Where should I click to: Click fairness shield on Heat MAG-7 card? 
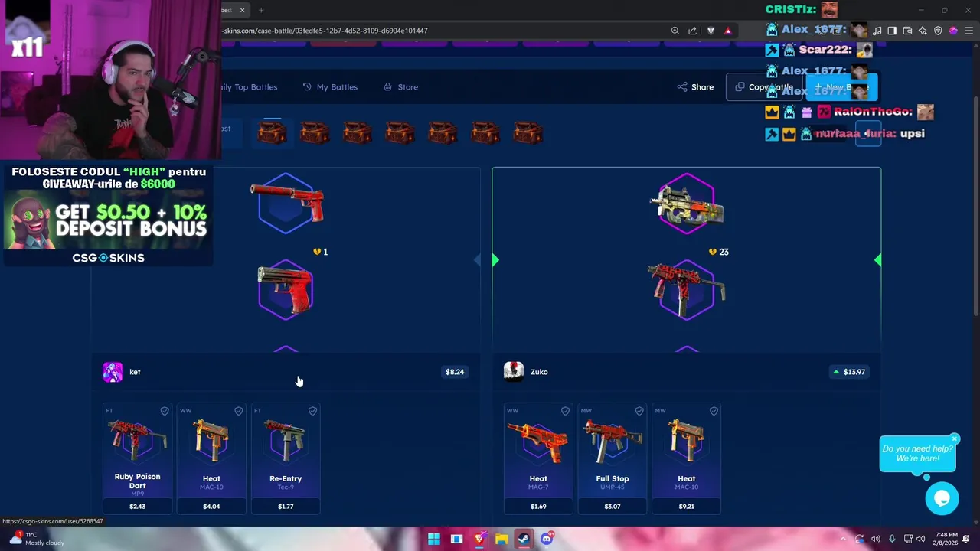click(565, 411)
